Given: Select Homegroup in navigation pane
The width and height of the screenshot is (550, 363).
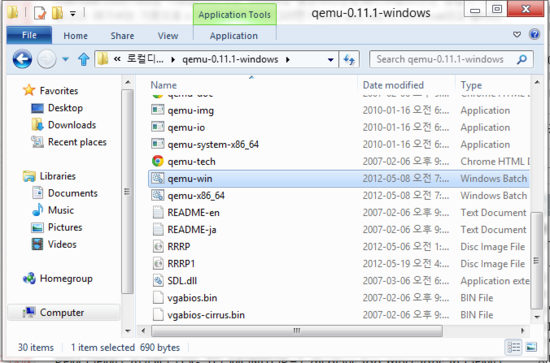Looking at the screenshot, I should (66, 278).
